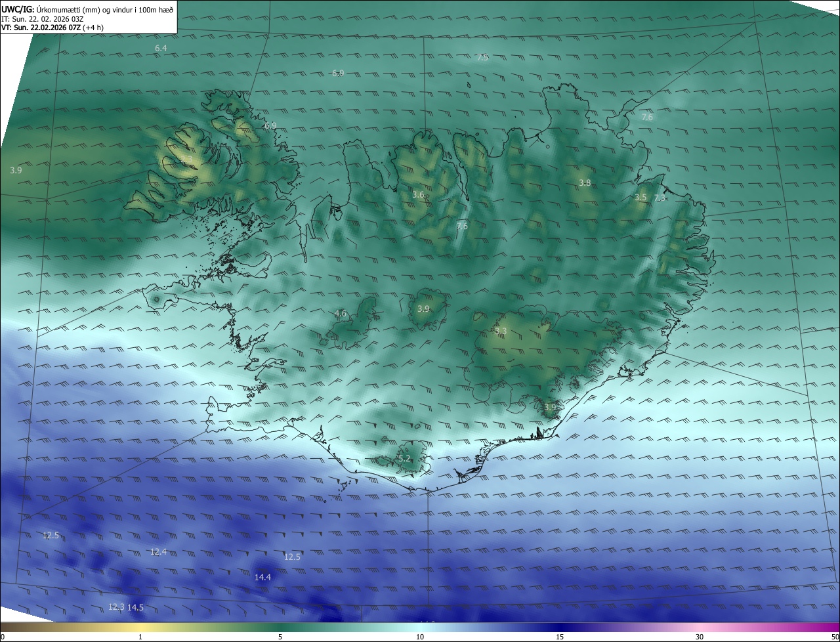The width and height of the screenshot is (840, 642).
Task: Click the 4.6 value label
Action: click(341, 313)
